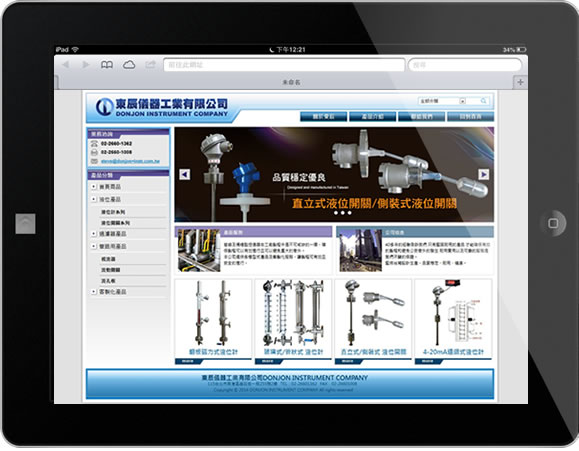Expand the first product category in sidebar

[x=94, y=187]
